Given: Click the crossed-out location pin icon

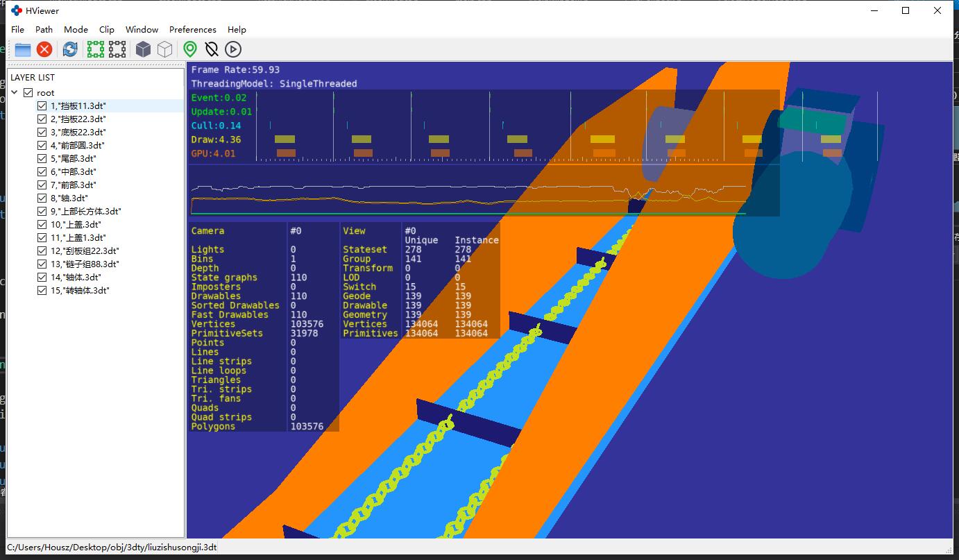Looking at the screenshot, I should tap(212, 49).
